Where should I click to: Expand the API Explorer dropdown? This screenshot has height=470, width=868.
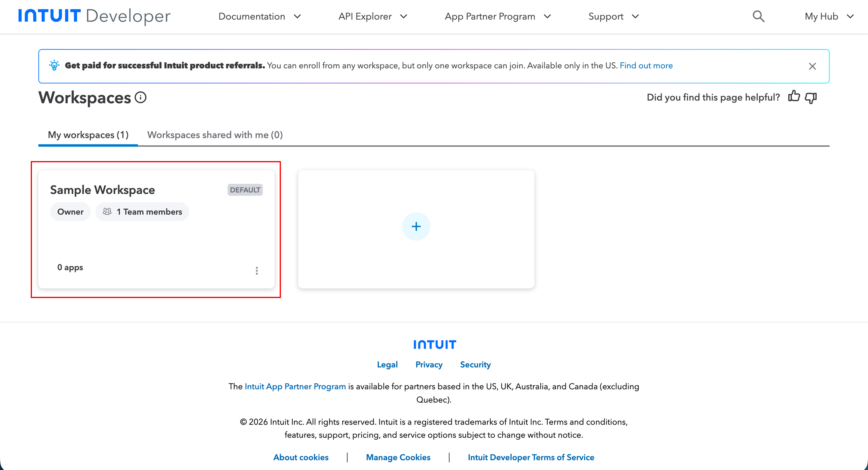point(373,16)
